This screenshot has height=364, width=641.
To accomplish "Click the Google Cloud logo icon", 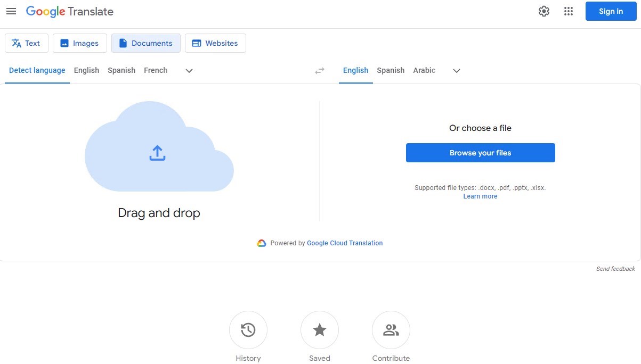I will coord(262,243).
